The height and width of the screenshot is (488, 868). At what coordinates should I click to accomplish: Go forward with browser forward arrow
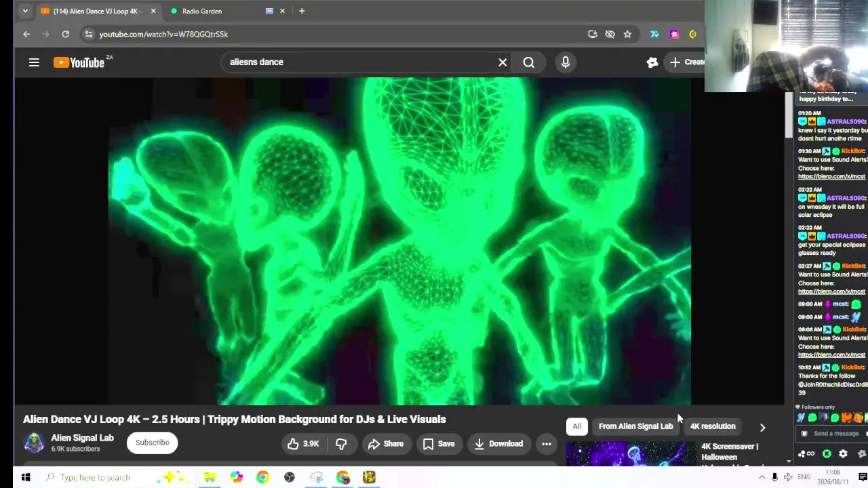46,34
